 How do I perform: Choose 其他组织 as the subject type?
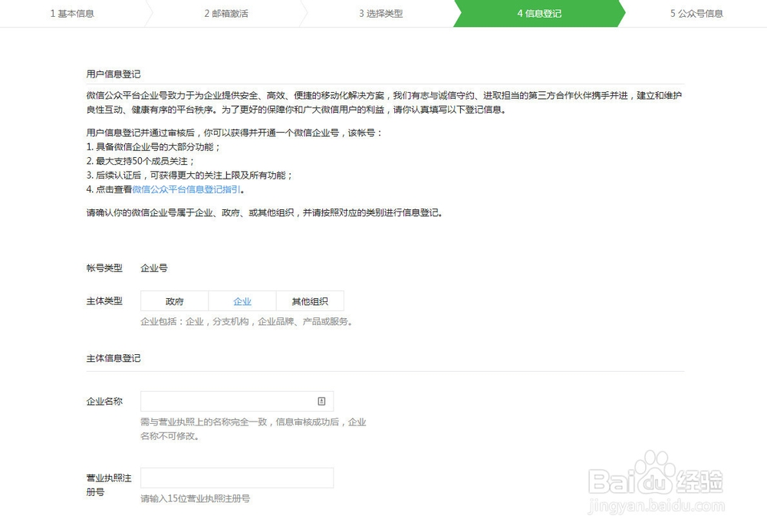pos(311,300)
